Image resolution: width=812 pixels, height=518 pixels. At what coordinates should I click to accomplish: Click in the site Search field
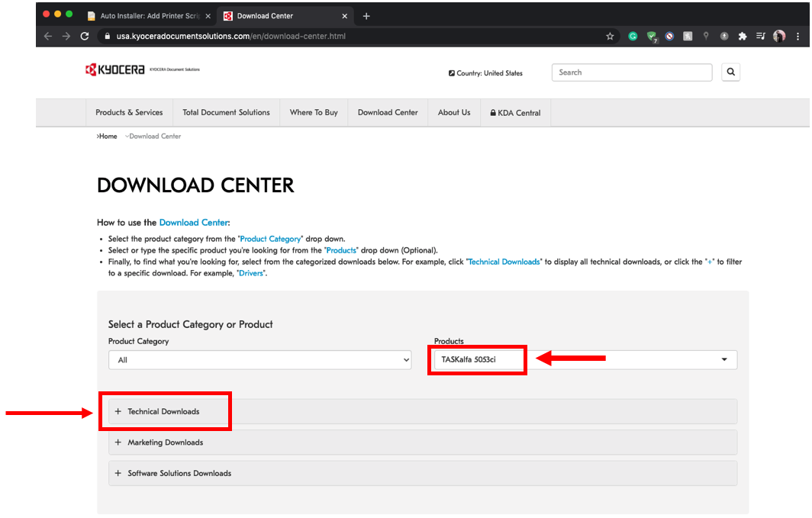631,72
